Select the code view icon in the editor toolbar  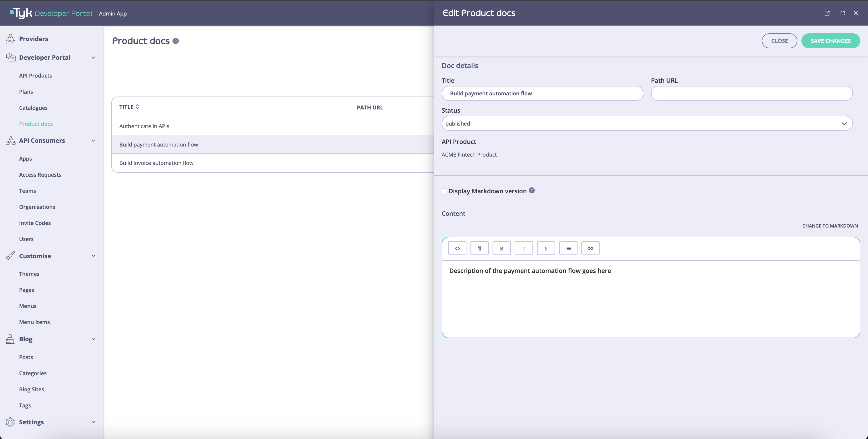[457, 248]
